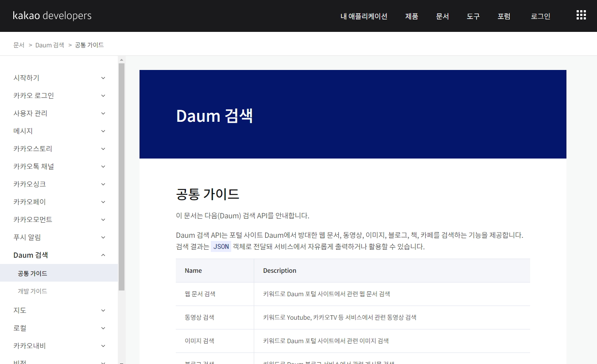Open 문서 in top menu

(442, 16)
